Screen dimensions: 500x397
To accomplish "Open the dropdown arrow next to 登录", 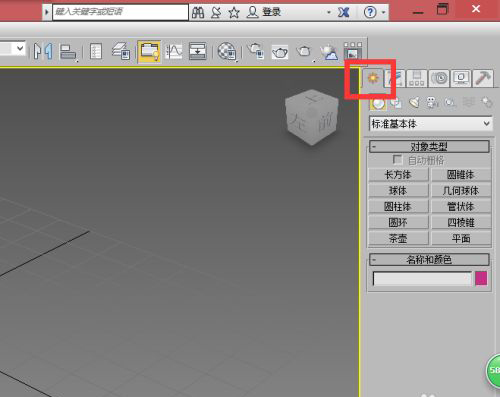I will tap(329, 12).
